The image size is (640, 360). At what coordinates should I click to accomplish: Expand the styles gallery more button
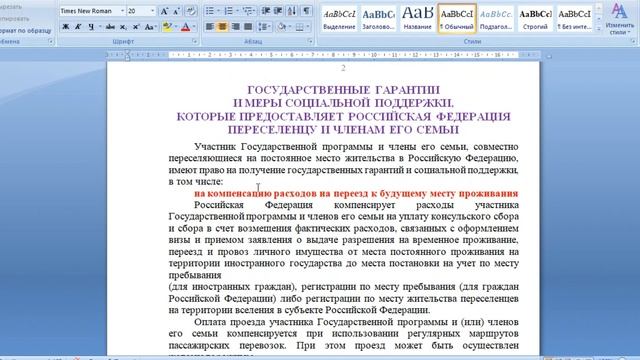(x=598, y=29)
